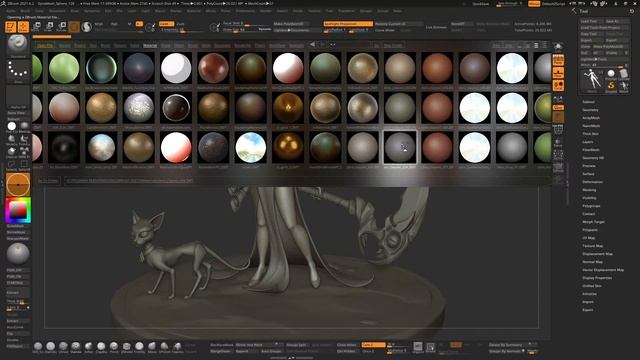Click the Tool palette refresh circle icon
The height and width of the screenshot is (360, 640).
632,11
